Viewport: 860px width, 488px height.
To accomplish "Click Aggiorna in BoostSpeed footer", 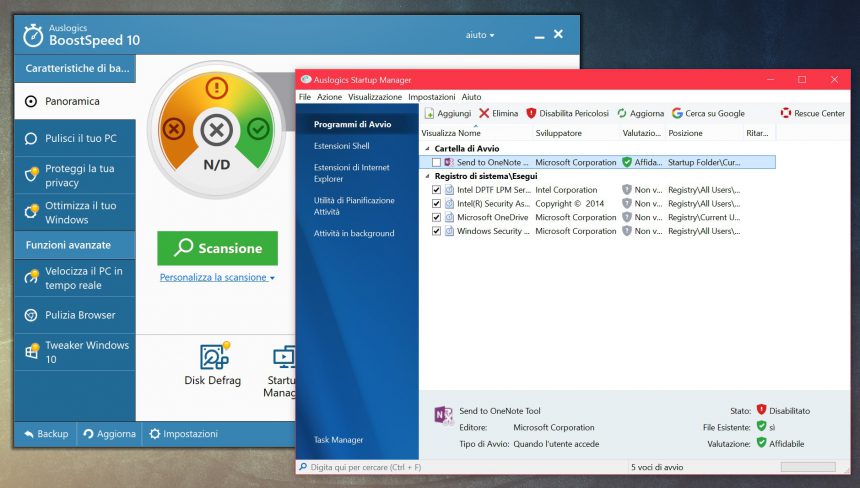I will tap(109, 434).
